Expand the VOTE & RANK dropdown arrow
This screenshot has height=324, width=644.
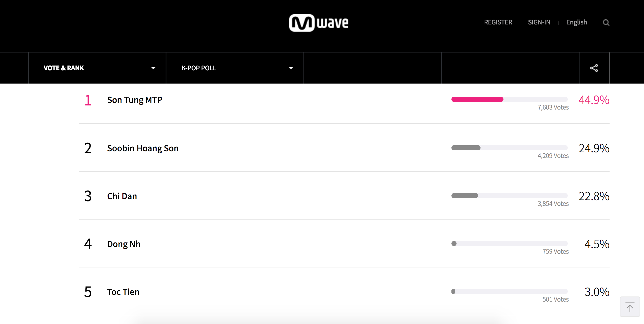[x=153, y=68]
